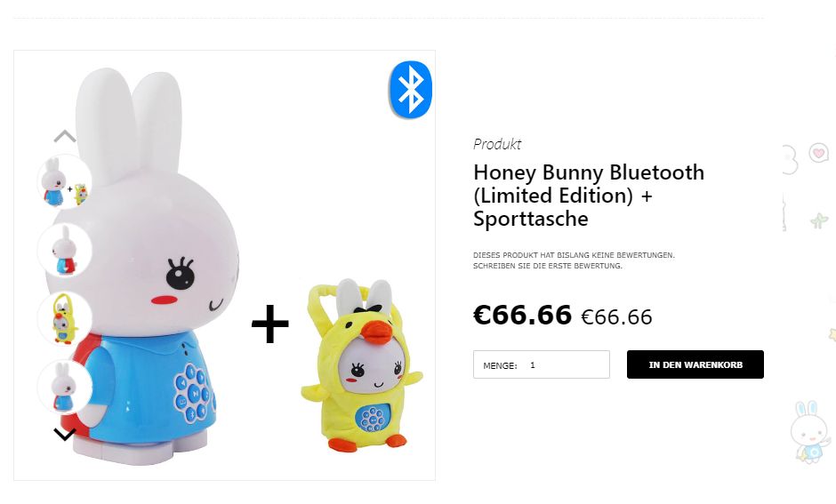Click the Menge quantity input field
The width and height of the screenshot is (836, 504).
pos(541,364)
